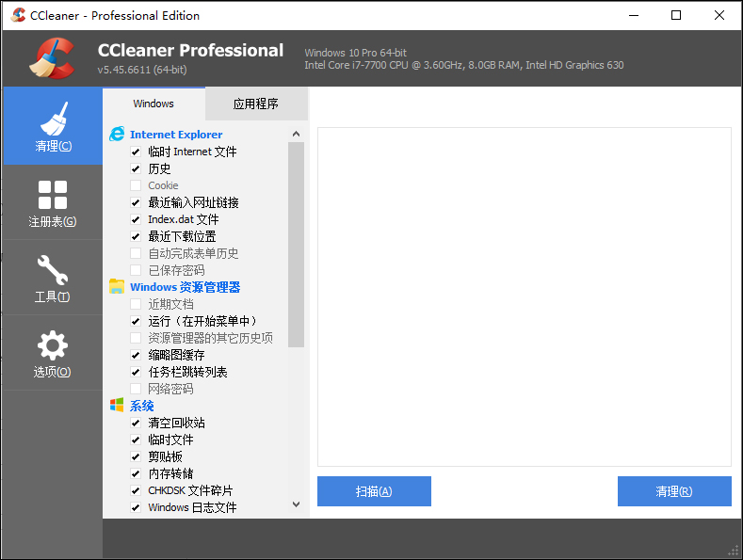The width and height of the screenshot is (743, 560).
Task: Enable the Cookie checkbox
Action: click(136, 185)
